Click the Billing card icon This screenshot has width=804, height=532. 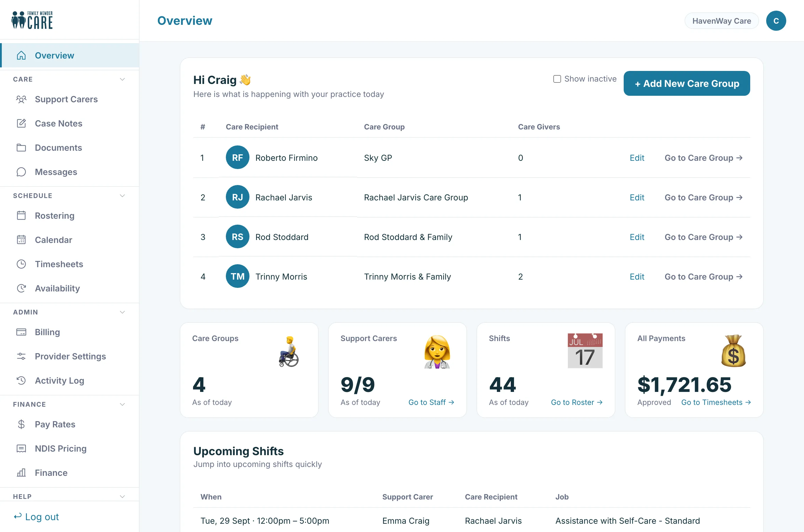pyautogui.click(x=21, y=332)
